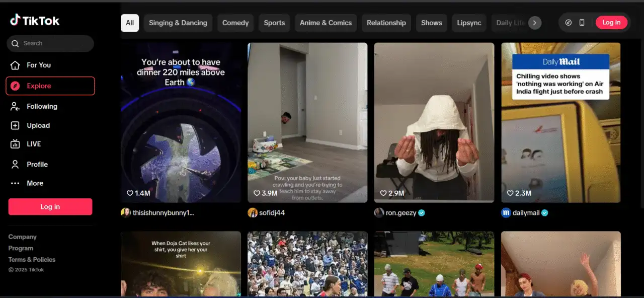
Task: Click the phone app icon in top bar
Action: tap(582, 22)
